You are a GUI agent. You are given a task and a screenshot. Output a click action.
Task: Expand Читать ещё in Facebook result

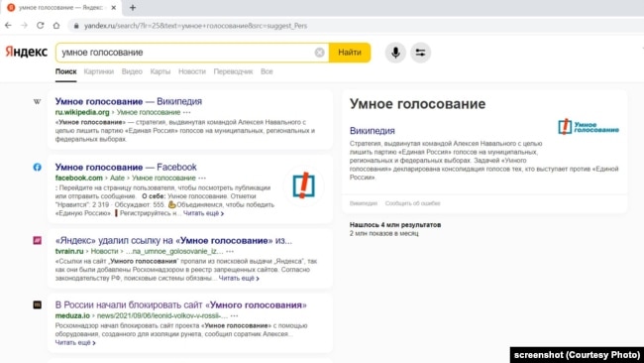click(x=203, y=213)
